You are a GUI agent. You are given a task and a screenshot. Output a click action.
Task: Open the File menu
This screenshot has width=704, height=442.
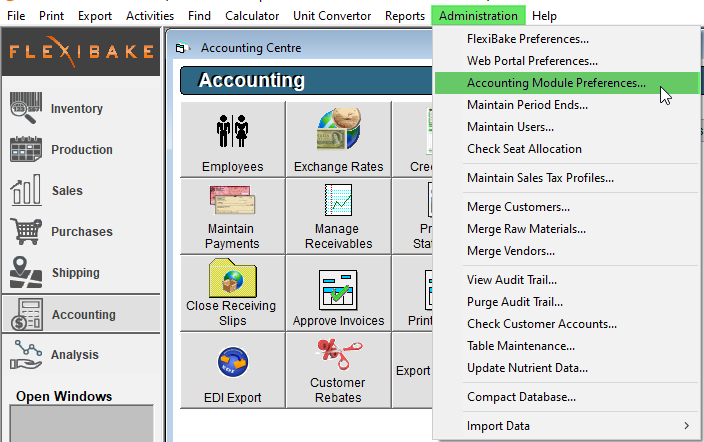[16, 16]
